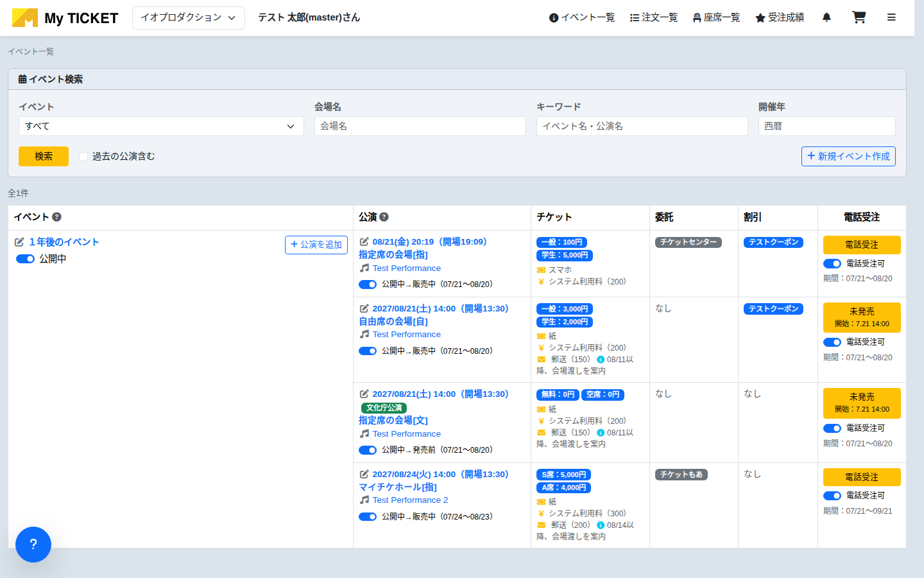Click the help icon beside イベント header
The height and width of the screenshot is (578, 924).
[56, 217]
